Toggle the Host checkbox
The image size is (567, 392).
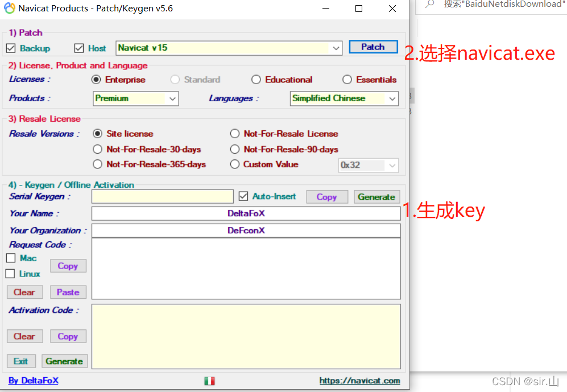tap(79, 48)
